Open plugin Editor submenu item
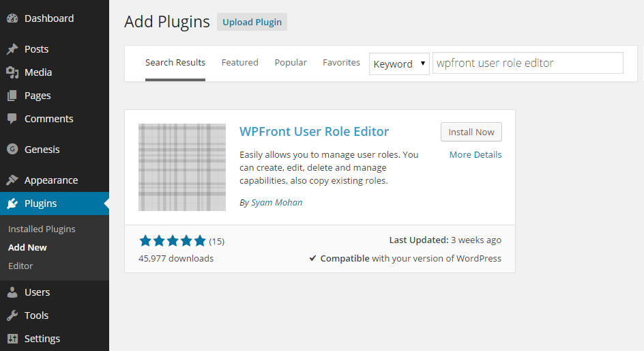This screenshot has height=351, width=644. (20, 266)
